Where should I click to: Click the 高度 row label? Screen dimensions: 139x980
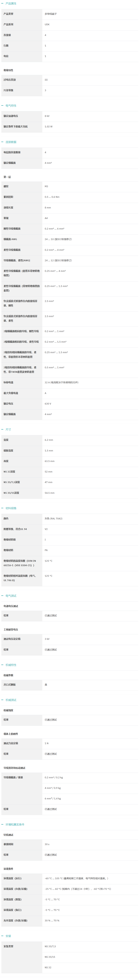coord(6,461)
